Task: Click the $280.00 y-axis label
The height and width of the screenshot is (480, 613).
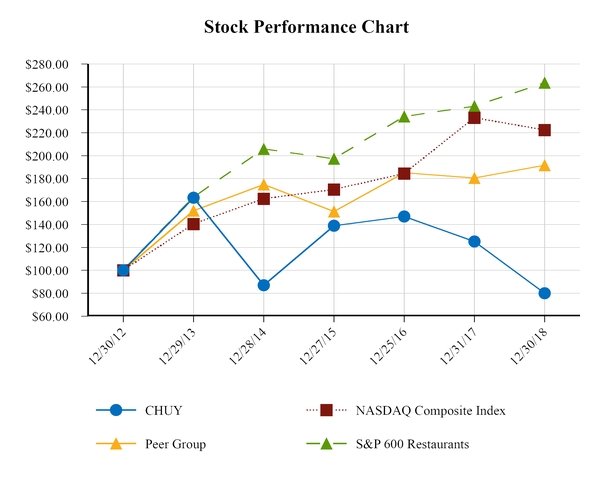Action: [x=46, y=64]
